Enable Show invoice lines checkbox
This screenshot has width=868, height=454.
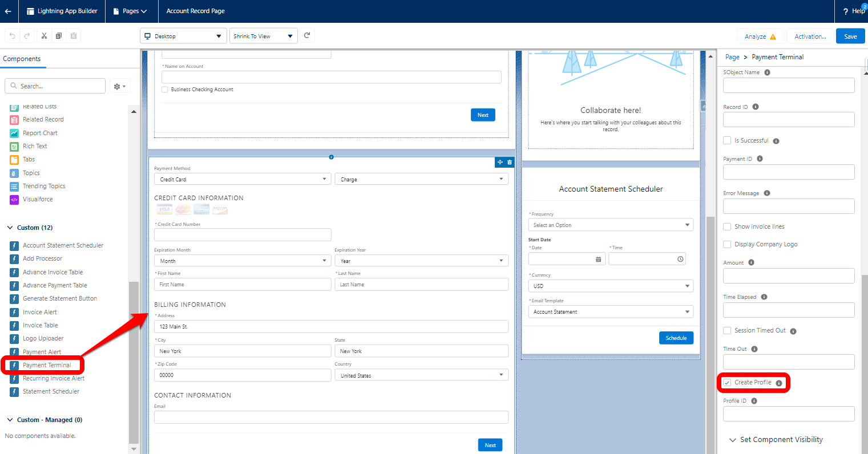727,226
